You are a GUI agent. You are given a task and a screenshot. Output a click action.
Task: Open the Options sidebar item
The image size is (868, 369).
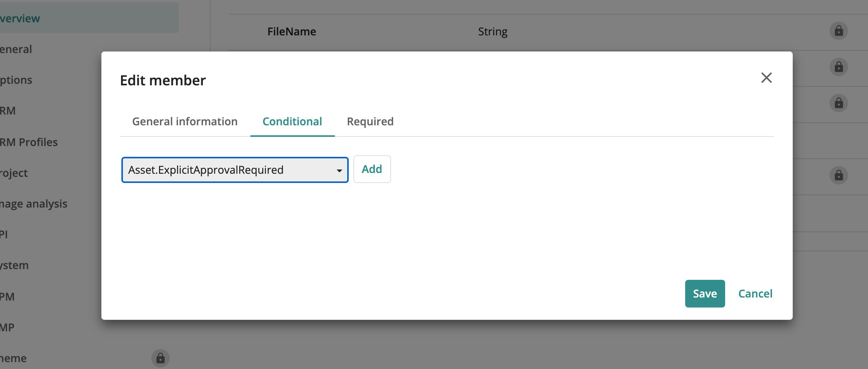click(16, 80)
